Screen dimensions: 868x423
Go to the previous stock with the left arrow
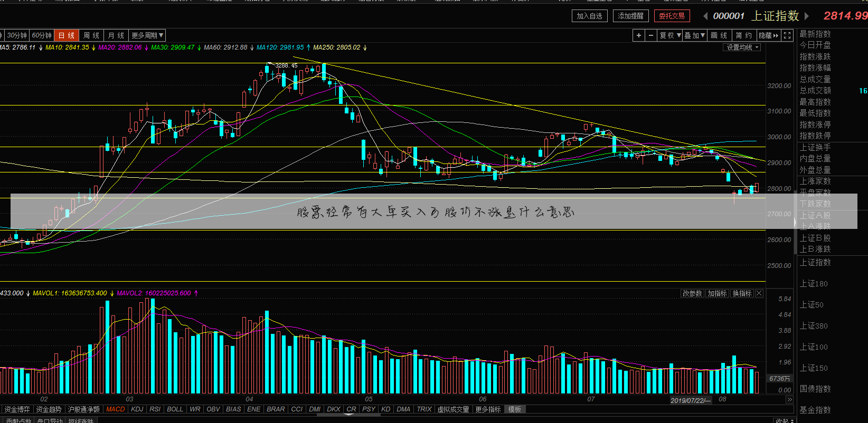point(705,16)
